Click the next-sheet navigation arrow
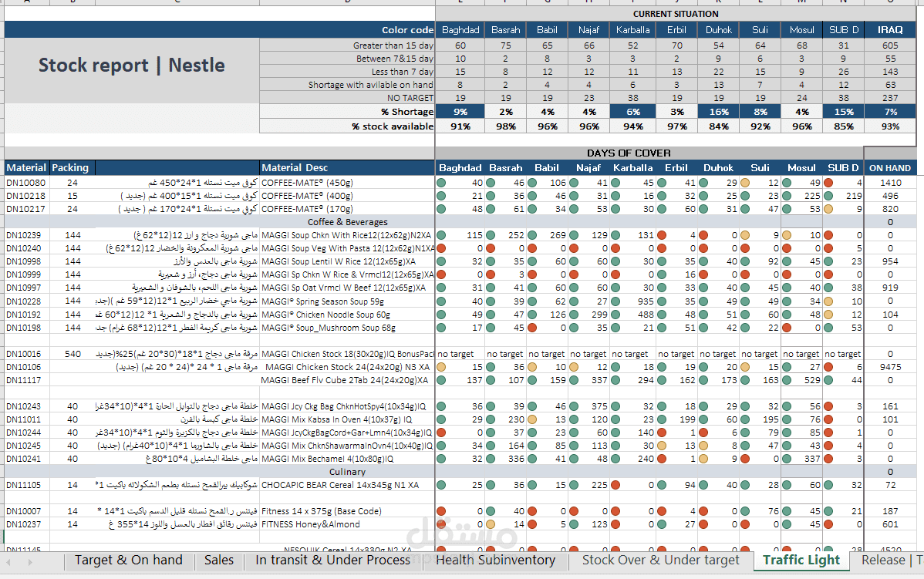 29,563
